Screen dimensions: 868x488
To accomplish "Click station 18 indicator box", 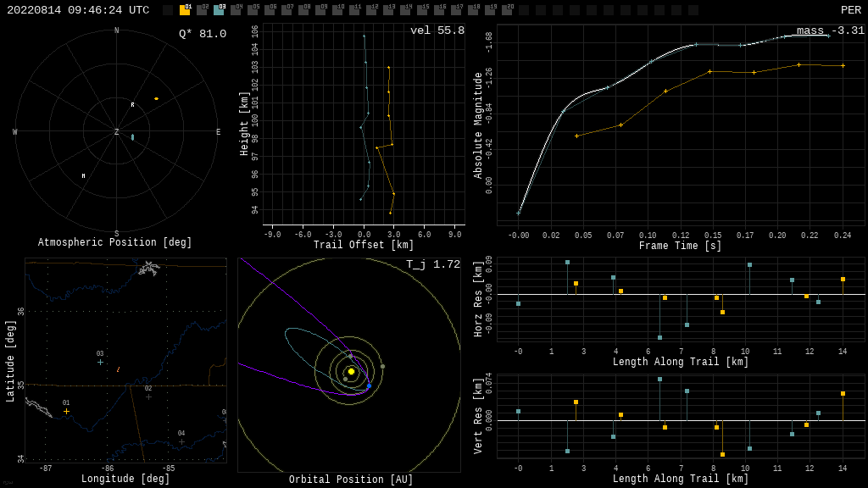I will [x=474, y=9].
